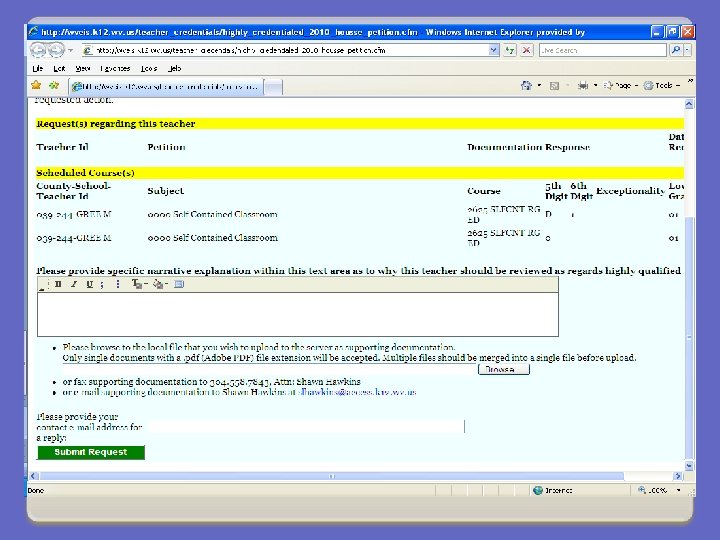The height and width of the screenshot is (540, 720).
Task: Click the red Stop loading icon
Action: coord(526,50)
